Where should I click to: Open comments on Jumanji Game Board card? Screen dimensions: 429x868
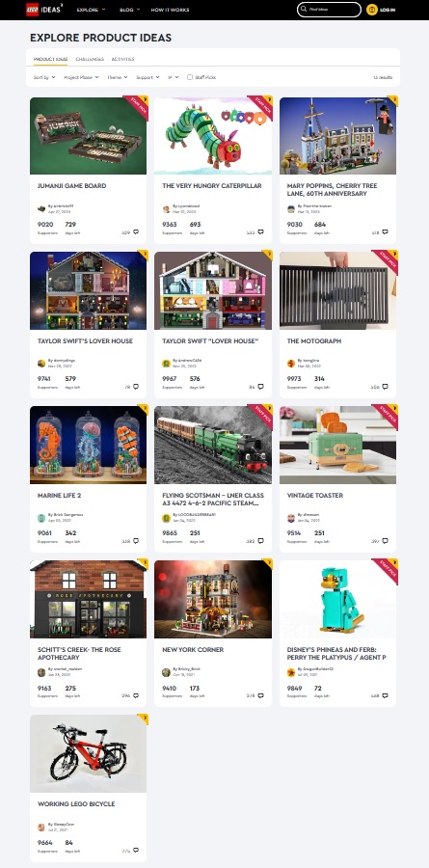tap(136, 232)
